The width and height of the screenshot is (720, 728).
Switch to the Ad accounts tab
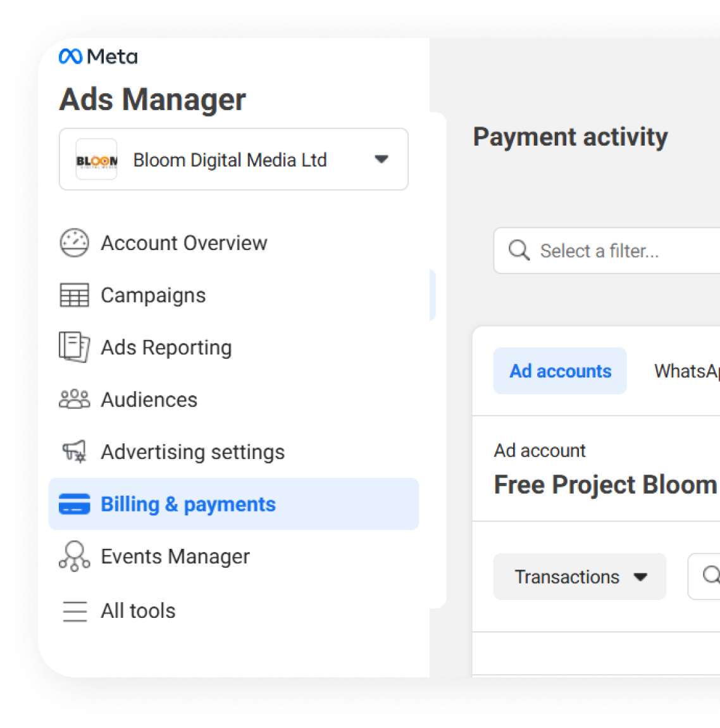[x=560, y=371]
